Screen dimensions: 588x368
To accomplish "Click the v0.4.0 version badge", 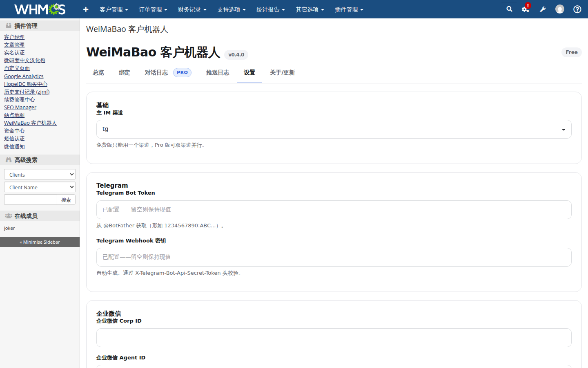I will pos(236,54).
